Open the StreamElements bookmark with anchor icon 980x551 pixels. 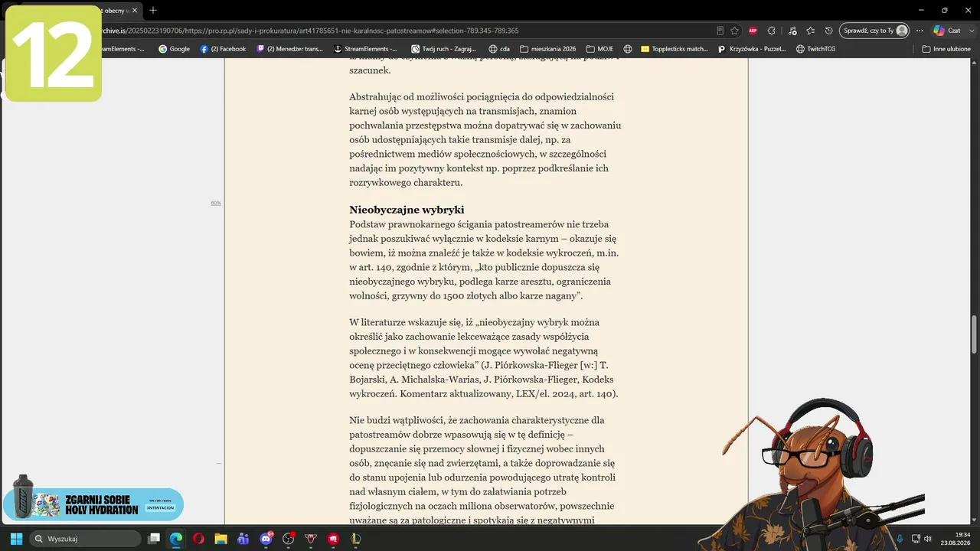coord(365,49)
